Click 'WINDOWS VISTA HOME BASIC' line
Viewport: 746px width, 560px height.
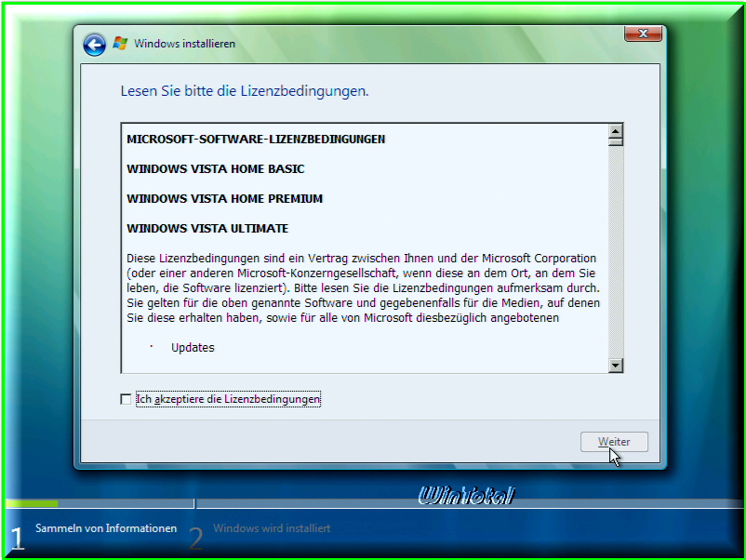coord(216,169)
